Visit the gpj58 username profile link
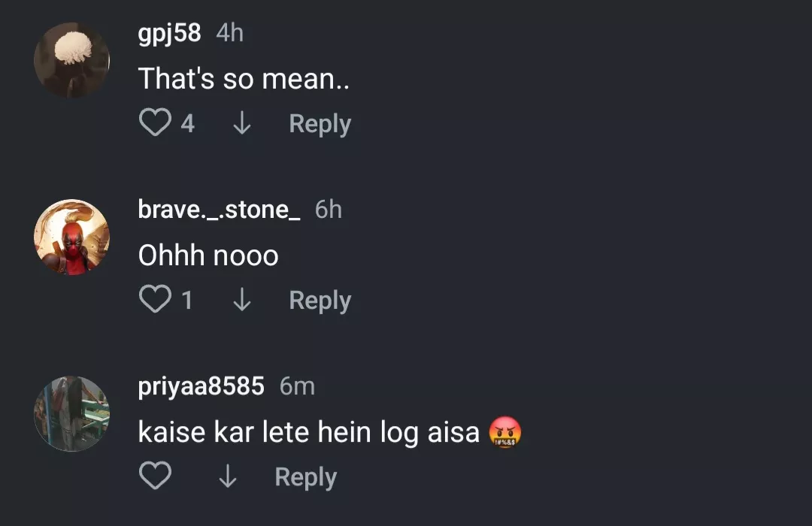The width and height of the screenshot is (812, 526). (x=169, y=33)
